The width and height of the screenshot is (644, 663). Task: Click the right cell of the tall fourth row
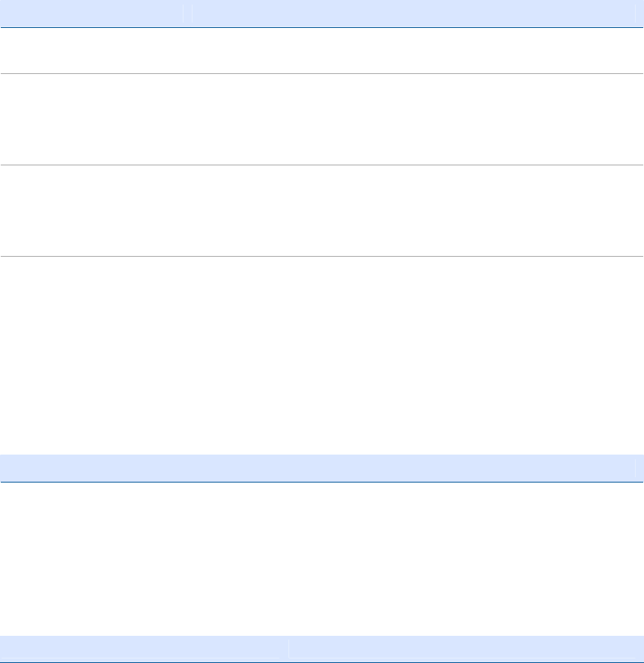coord(412,353)
